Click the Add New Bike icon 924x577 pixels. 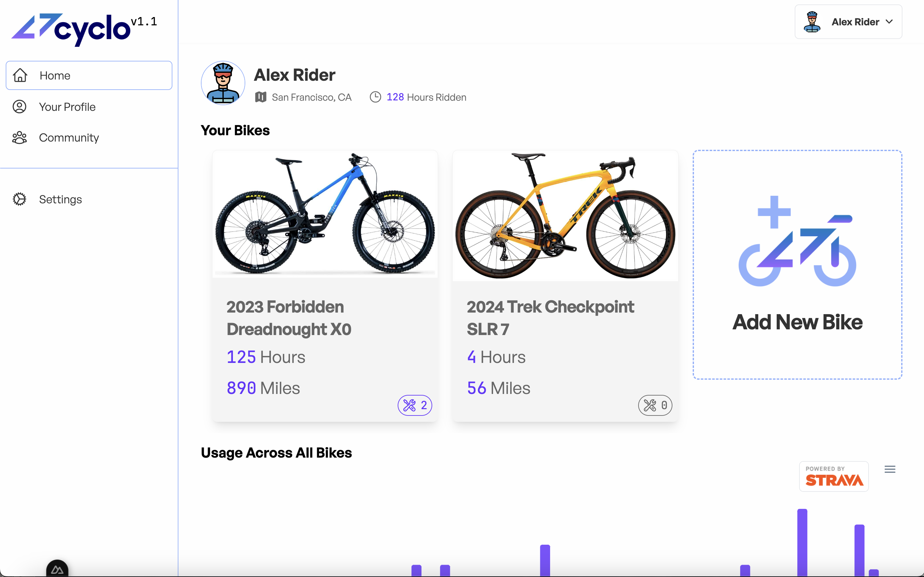pyautogui.click(x=797, y=247)
